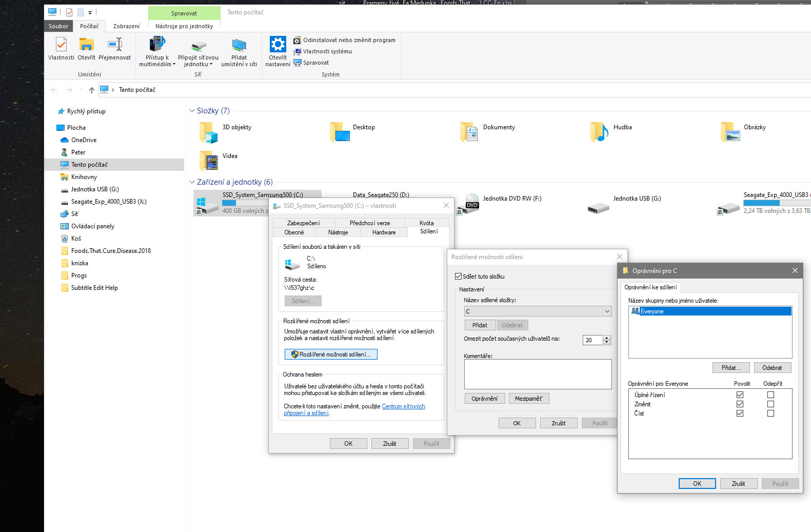Increase the user limit spinner

(607, 338)
